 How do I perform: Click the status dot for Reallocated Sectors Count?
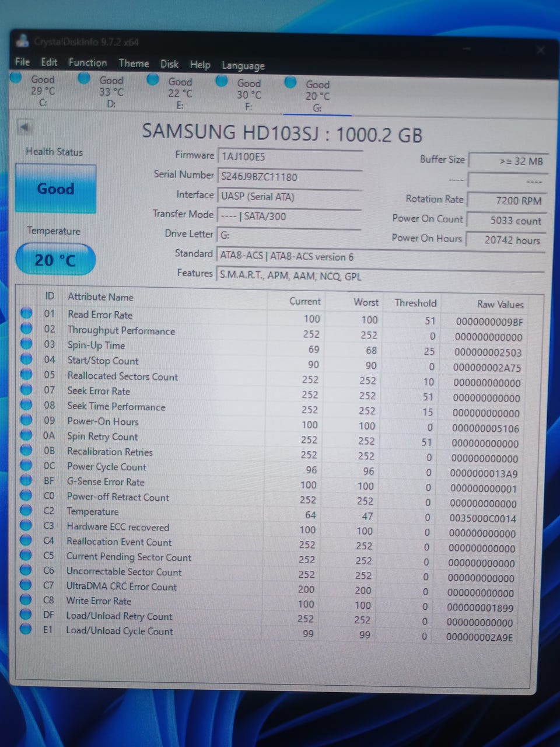point(26,374)
